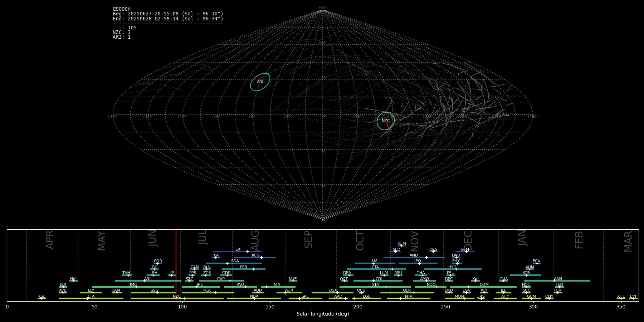Click the 'Solar longitude (deg)' axis label

323,314
